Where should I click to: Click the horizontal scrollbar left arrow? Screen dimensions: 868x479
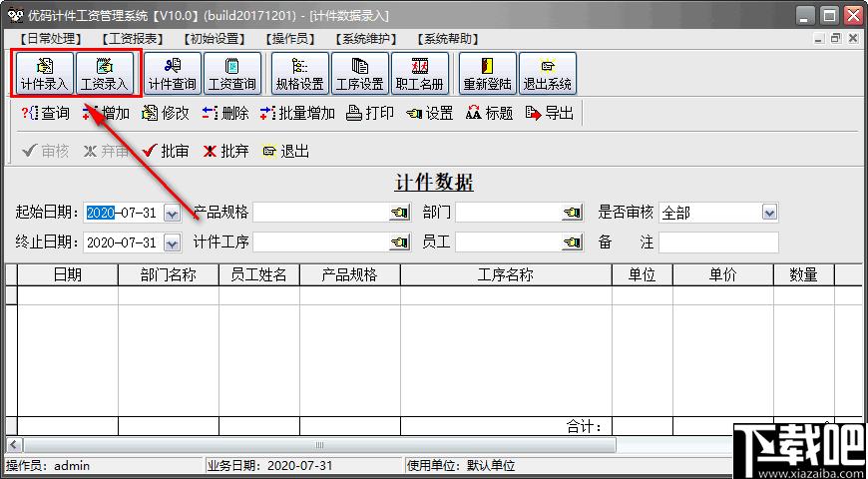tap(14, 445)
